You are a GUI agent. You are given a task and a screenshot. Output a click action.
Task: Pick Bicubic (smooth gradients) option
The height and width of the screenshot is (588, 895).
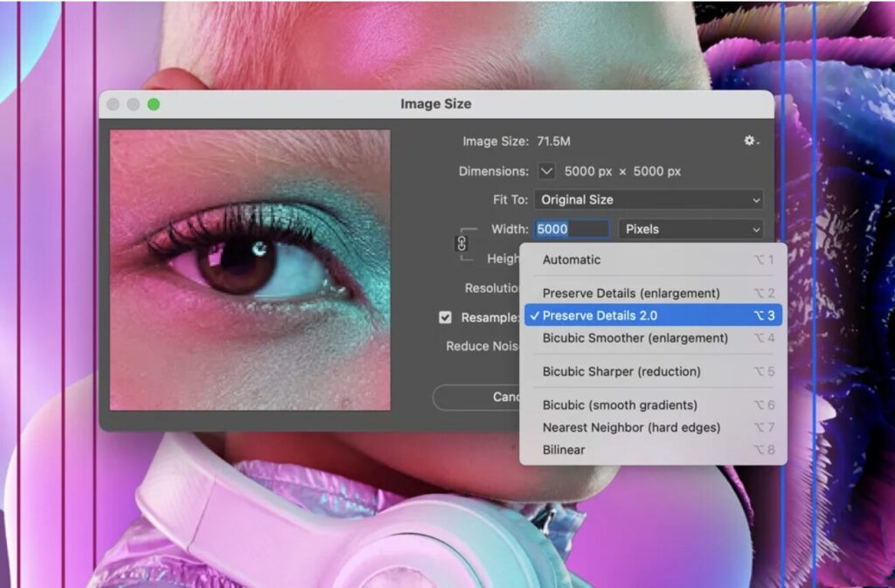click(620, 405)
